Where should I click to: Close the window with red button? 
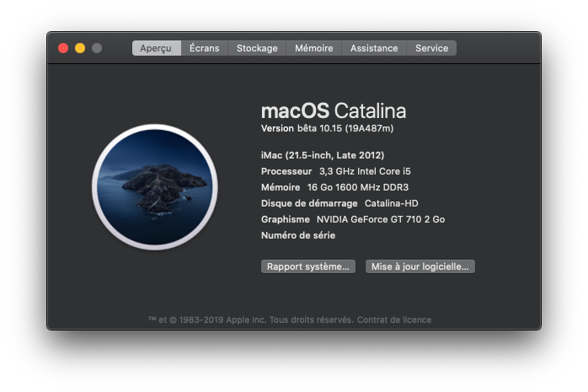(x=63, y=48)
